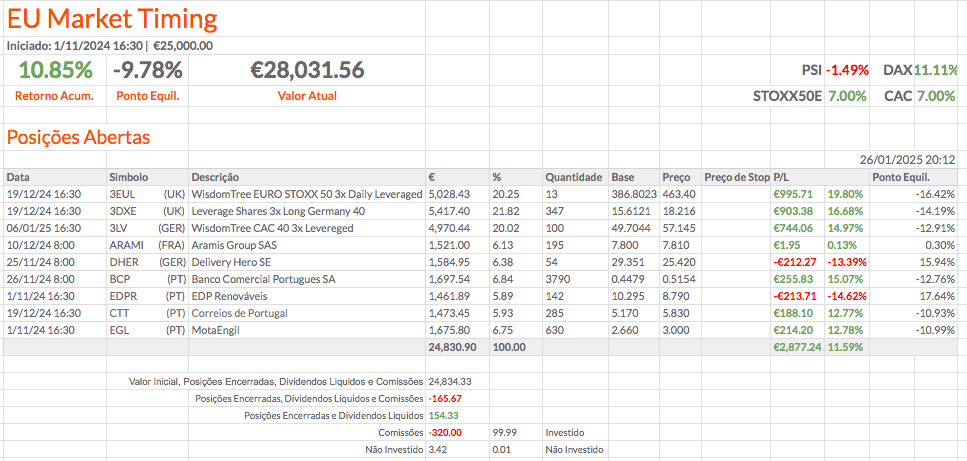This screenshot has width=967, height=461.
Task: Select the 10.85% accumulated return cell
Action: click(x=55, y=70)
